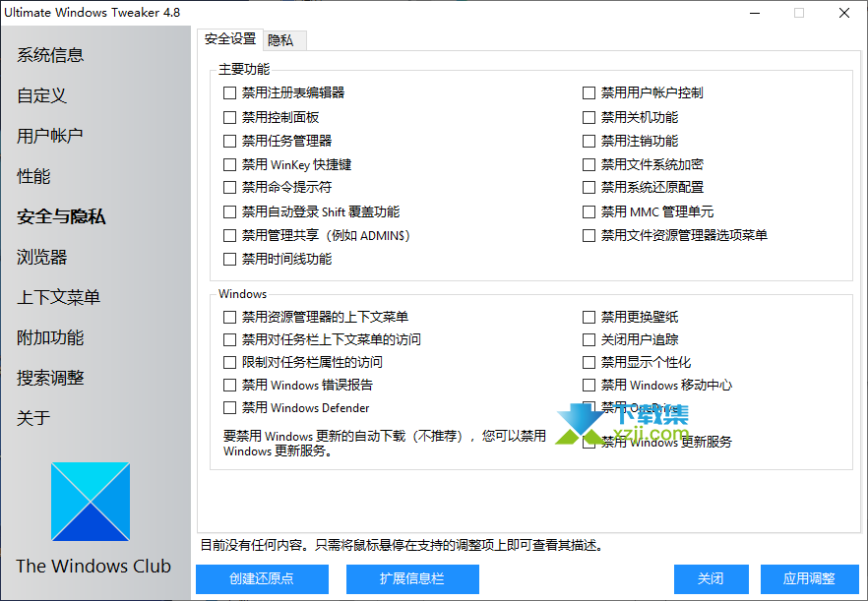The image size is (868, 601).
Task: Toggle 禁用 Windows Defender checkbox
Action: click(x=229, y=408)
